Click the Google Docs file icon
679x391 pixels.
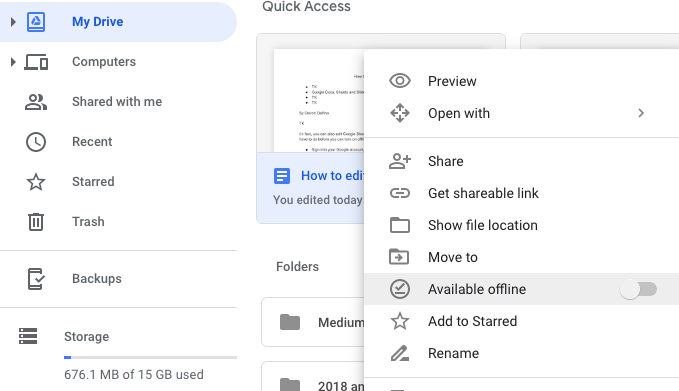click(x=282, y=176)
